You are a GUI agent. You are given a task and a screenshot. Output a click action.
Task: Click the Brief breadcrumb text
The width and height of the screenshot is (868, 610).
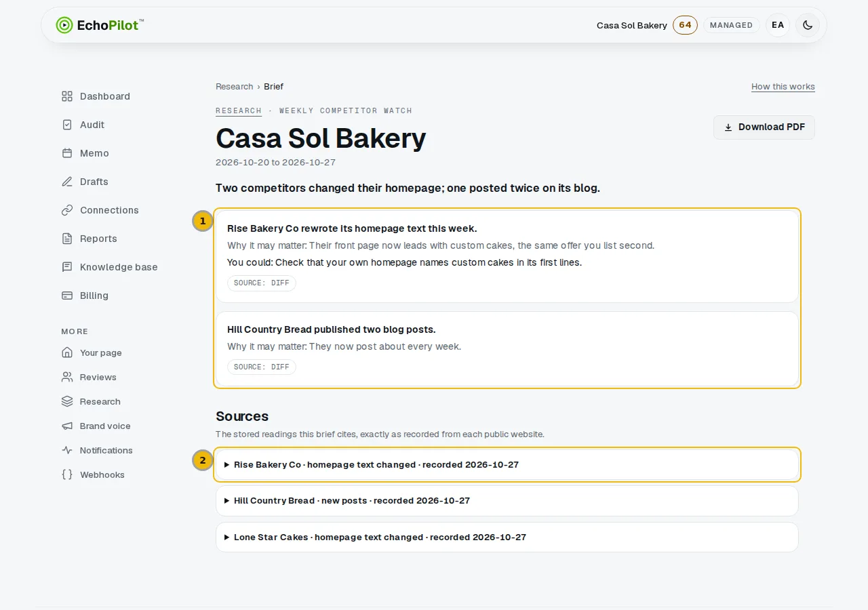(x=273, y=86)
